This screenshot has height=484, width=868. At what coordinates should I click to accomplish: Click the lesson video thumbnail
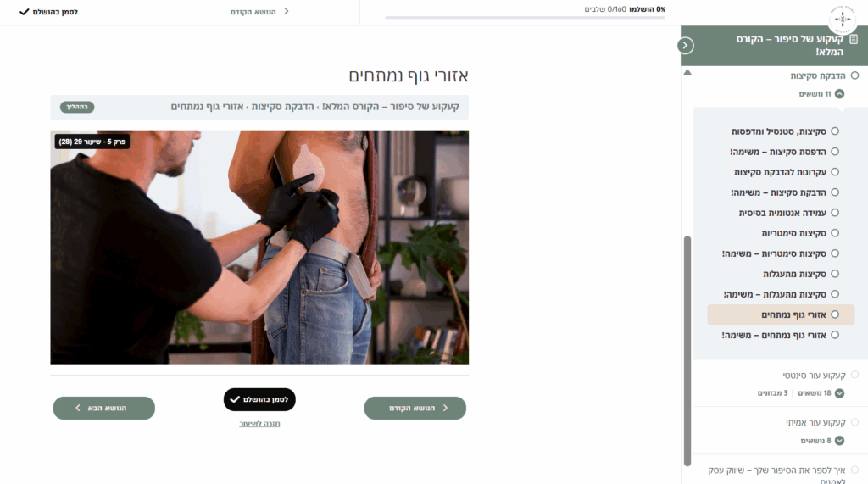pyautogui.click(x=259, y=248)
